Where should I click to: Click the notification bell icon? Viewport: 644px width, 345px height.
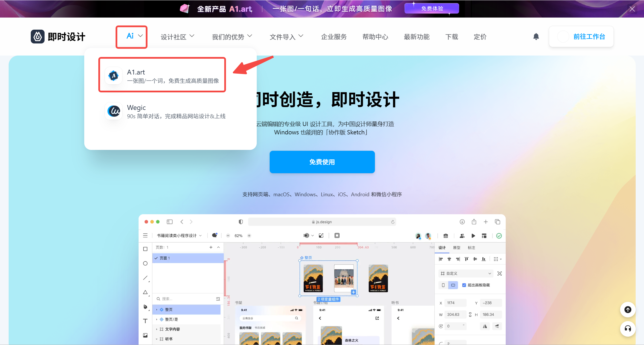[536, 37]
